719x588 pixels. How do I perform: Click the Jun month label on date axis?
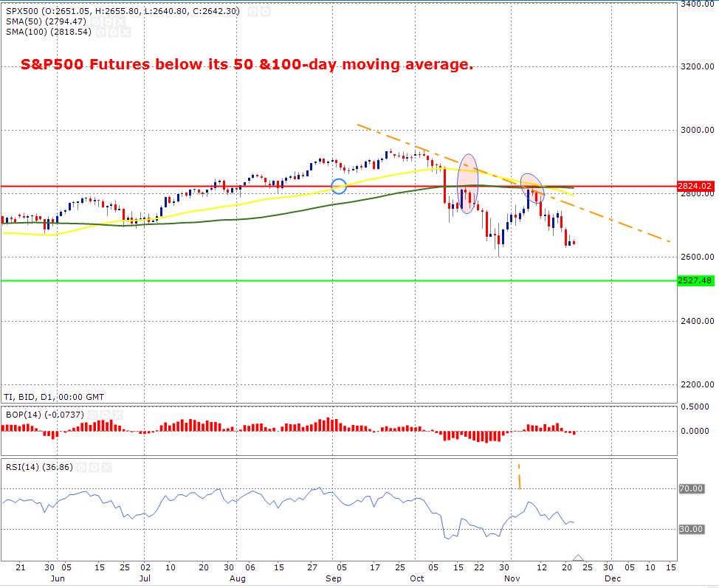click(x=58, y=578)
